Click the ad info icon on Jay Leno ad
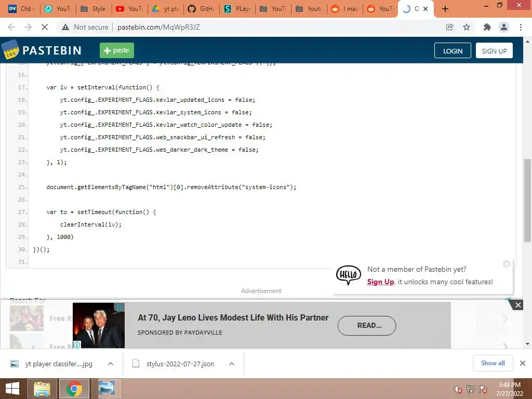This screenshot has width=532, height=399. [77, 345]
